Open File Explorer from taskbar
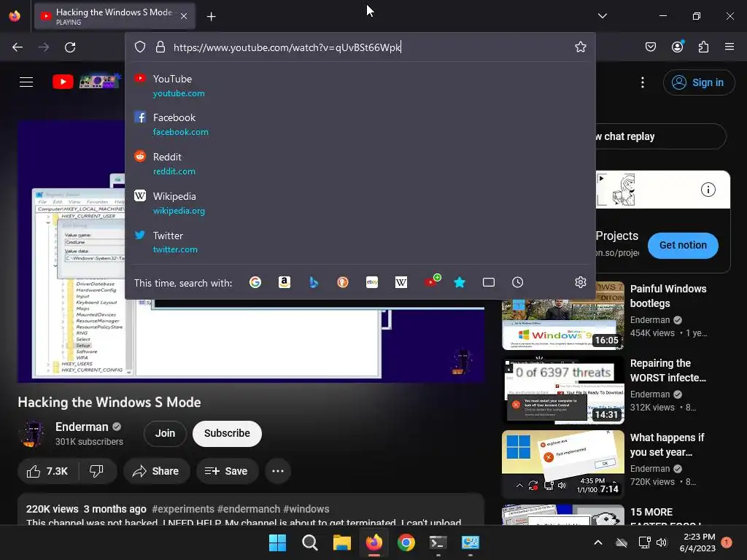747x560 pixels. tap(341, 542)
